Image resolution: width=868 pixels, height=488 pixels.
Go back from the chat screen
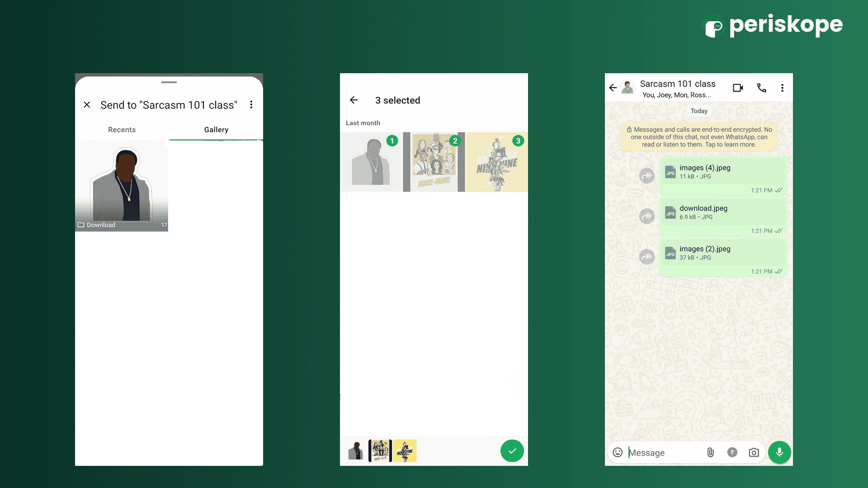[x=613, y=88]
